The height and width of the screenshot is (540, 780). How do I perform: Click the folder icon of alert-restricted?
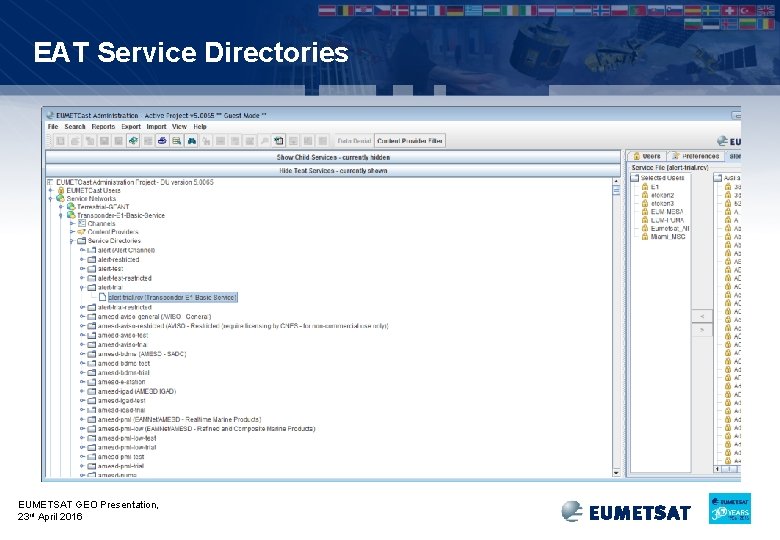(x=92, y=260)
